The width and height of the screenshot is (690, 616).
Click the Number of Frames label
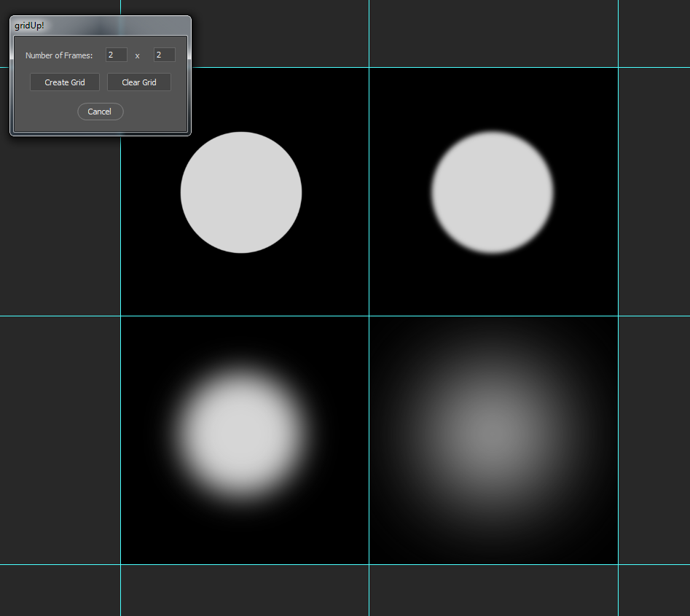coord(59,55)
